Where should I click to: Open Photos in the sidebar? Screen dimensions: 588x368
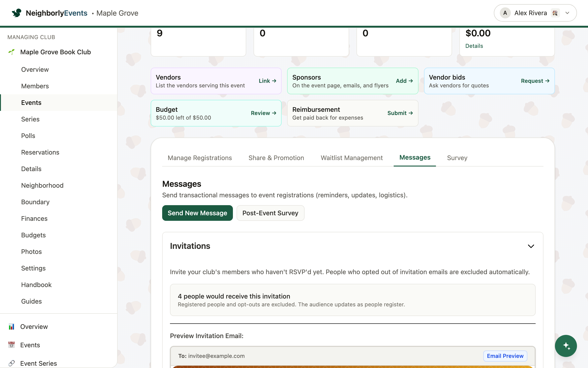point(59,251)
